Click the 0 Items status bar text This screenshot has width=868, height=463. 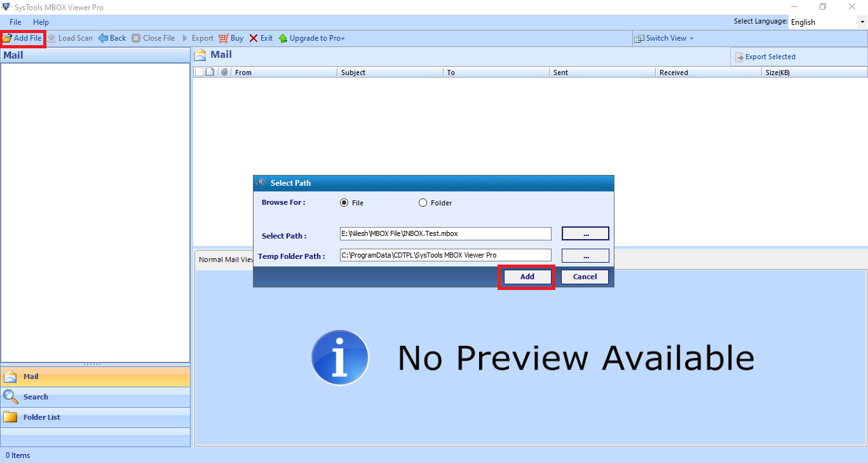[18, 455]
